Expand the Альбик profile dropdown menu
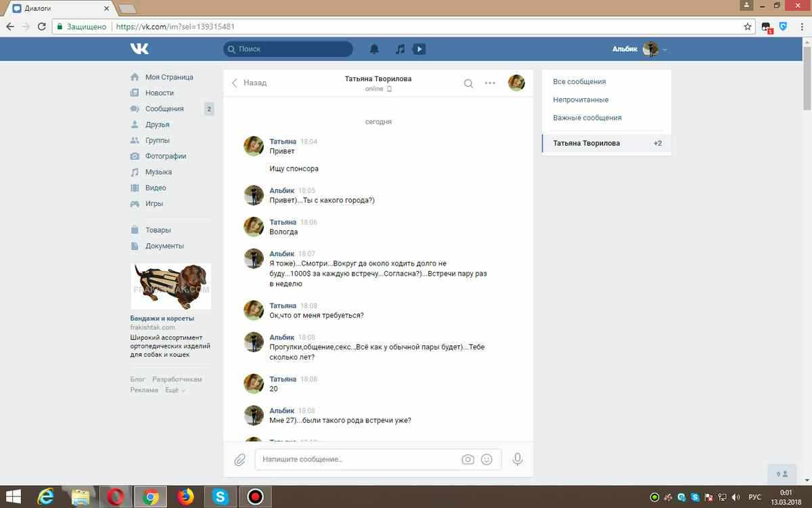 [x=665, y=49]
